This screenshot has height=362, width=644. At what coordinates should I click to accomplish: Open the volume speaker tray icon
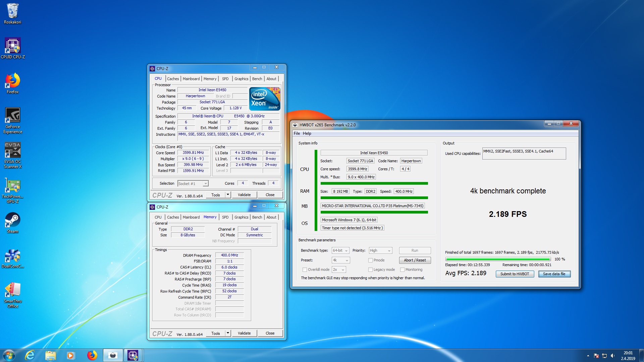(x=613, y=356)
